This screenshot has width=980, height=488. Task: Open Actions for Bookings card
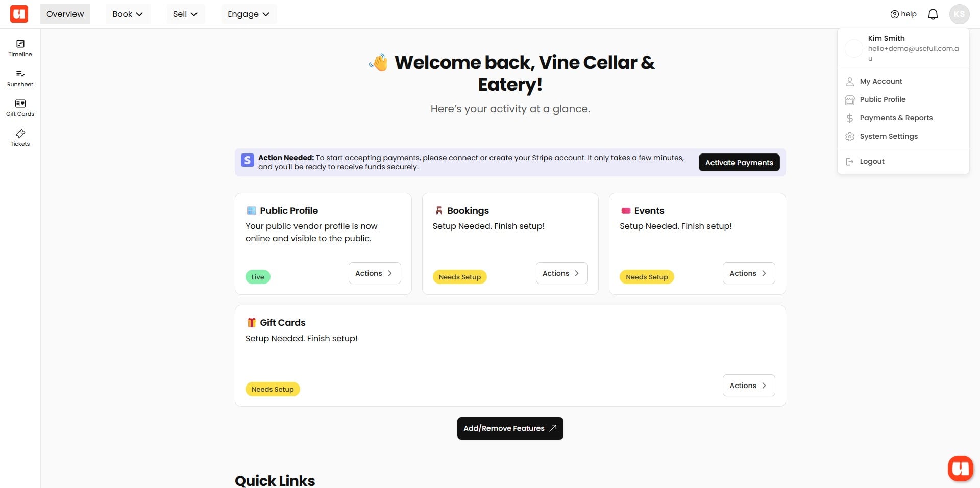561,273
